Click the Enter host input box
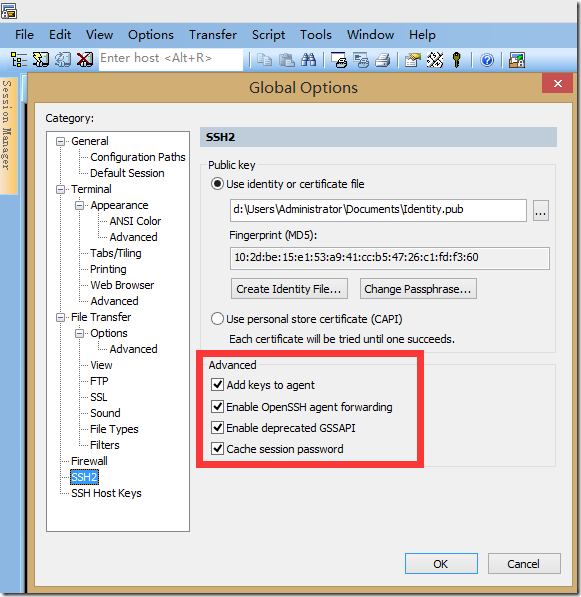The image size is (581, 597). coord(171,59)
